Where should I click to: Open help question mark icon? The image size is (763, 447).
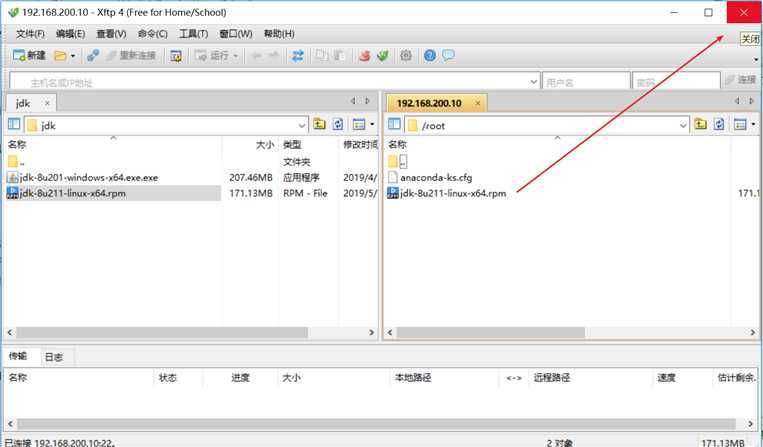pos(430,55)
